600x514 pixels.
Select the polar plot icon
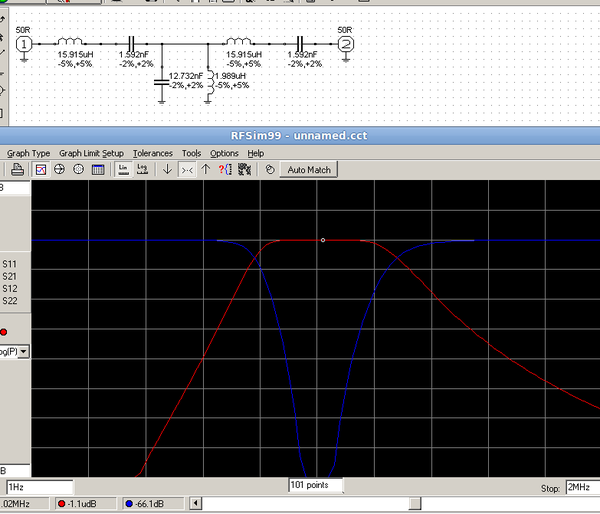pyautogui.click(x=78, y=170)
